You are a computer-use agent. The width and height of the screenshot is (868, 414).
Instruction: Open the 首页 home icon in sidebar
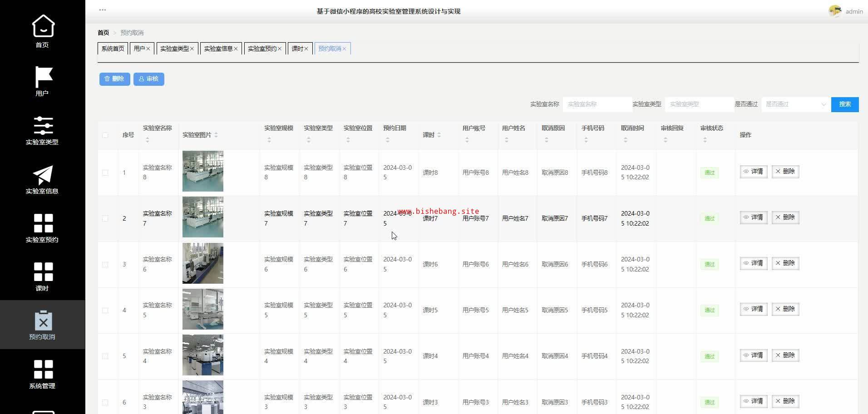43,26
